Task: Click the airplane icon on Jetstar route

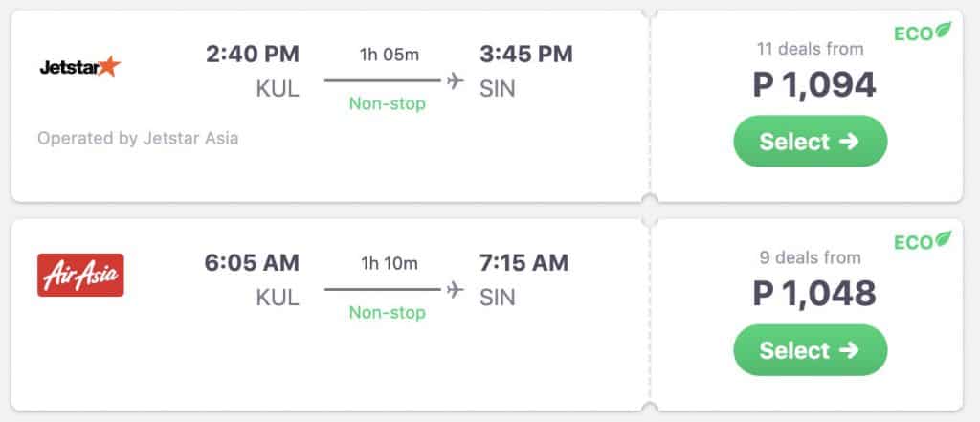Action: point(456,80)
